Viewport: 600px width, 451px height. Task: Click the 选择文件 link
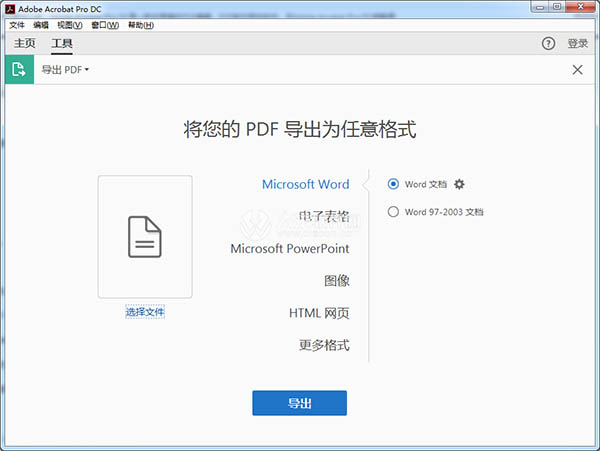(145, 312)
